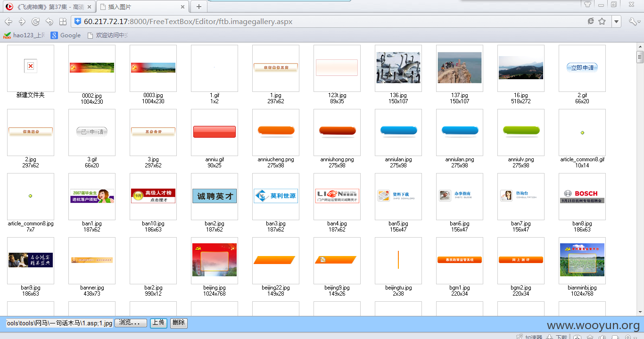Select the ban6.jpg 办事指南 thumbnail

460,196
